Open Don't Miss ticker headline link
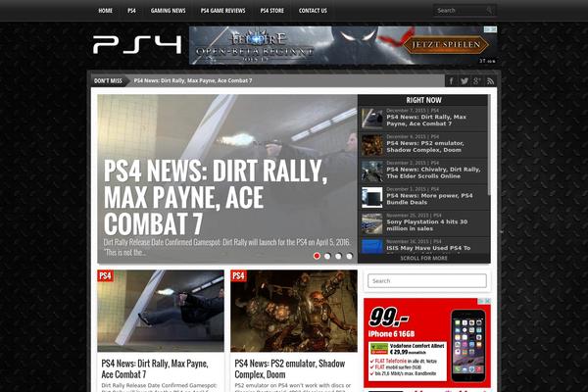Image resolution: width=588 pixels, height=392 pixels. click(193, 80)
